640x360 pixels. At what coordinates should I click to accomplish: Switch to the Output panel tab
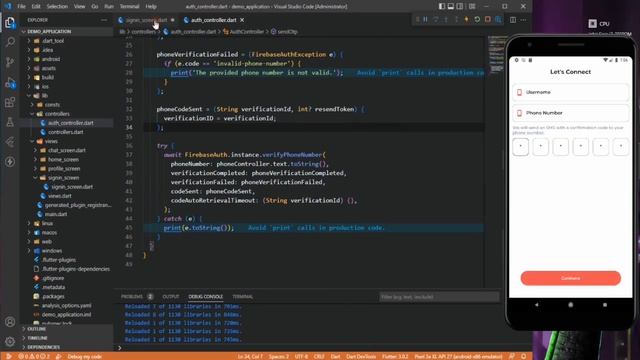171,296
